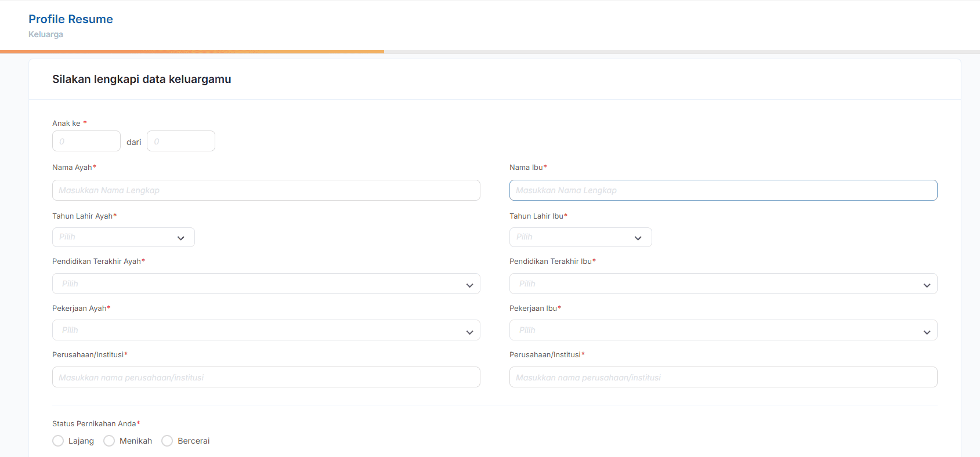Click first Anak ke number field
980x457 pixels.
pyautogui.click(x=86, y=141)
